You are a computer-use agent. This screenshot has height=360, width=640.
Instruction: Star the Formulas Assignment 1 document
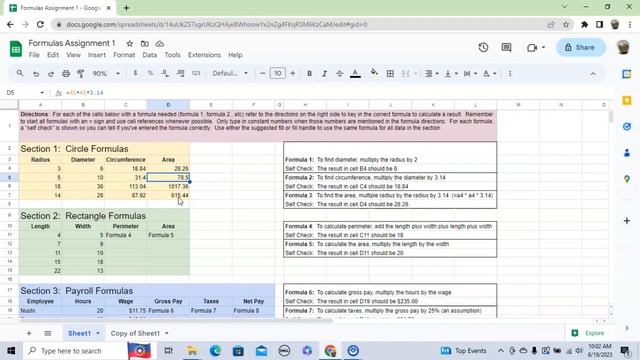click(x=130, y=43)
